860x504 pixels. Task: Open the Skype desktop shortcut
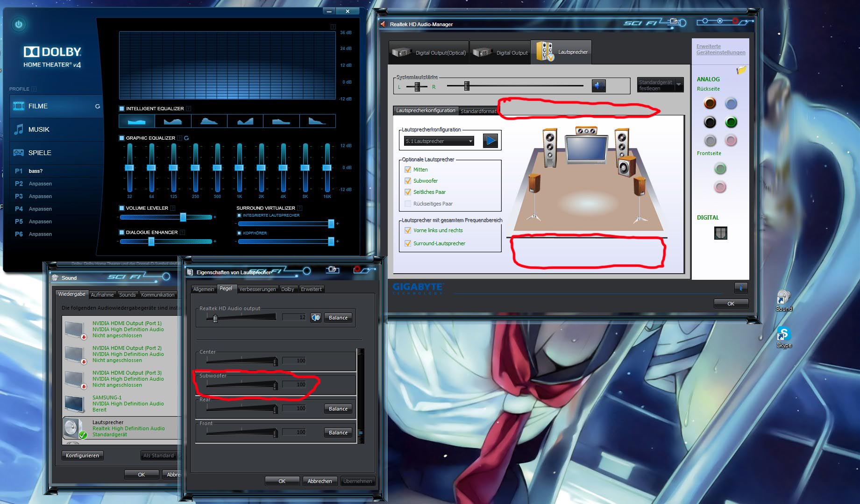pyautogui.click(x=783, y=338)
